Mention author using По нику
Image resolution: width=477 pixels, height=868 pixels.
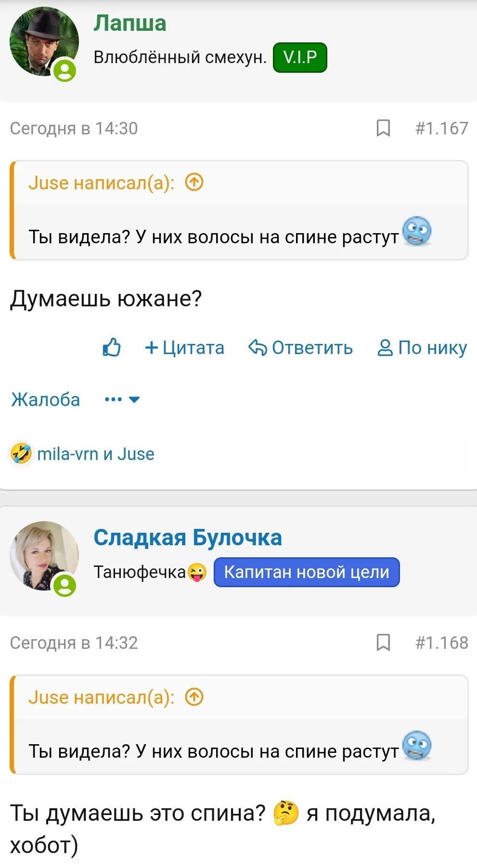coord(422,348)
